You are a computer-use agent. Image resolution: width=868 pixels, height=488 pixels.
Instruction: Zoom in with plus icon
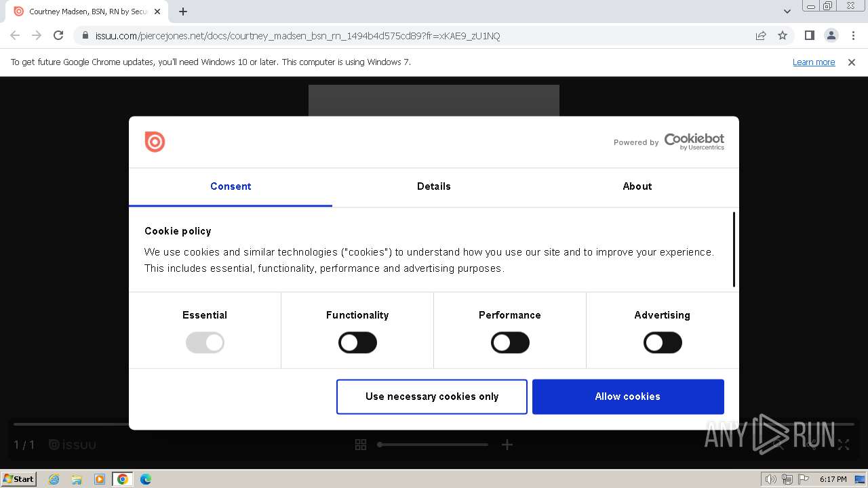click(507, 445)
